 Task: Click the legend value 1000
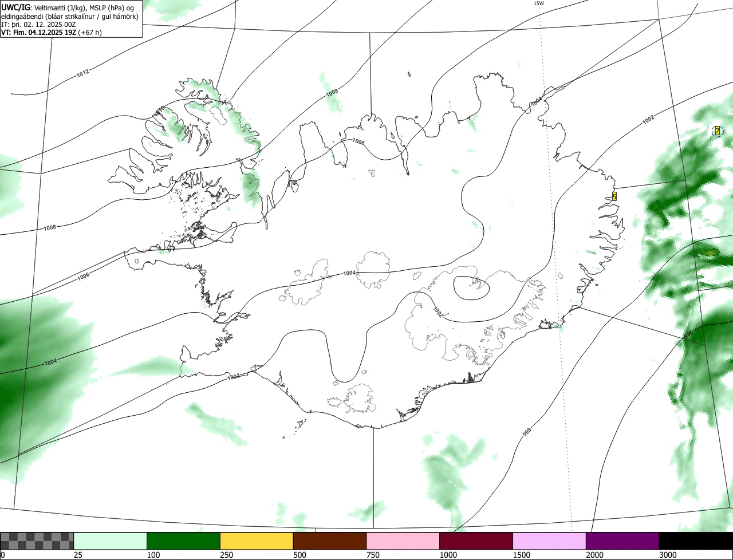[448, 555]
